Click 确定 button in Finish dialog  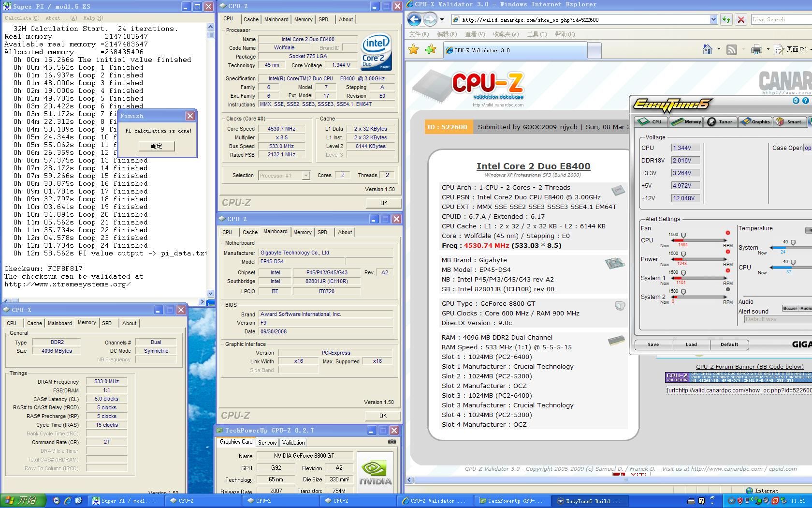(156, 146)
